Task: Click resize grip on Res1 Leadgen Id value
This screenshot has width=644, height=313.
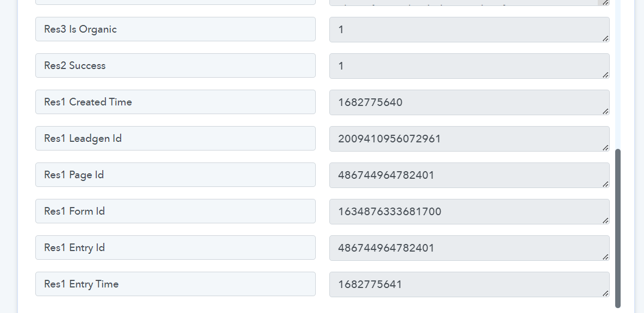Action: coord(605,147)
